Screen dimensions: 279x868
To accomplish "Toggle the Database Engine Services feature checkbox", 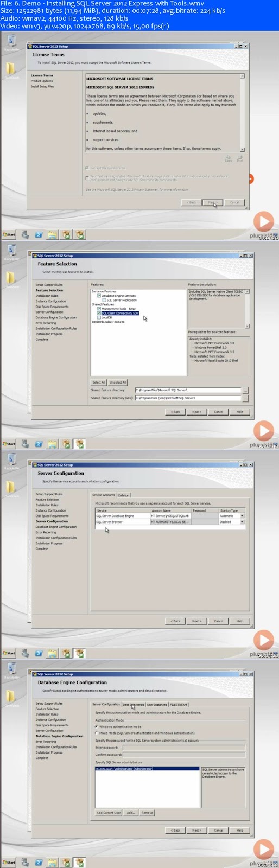I will point(99,296).
